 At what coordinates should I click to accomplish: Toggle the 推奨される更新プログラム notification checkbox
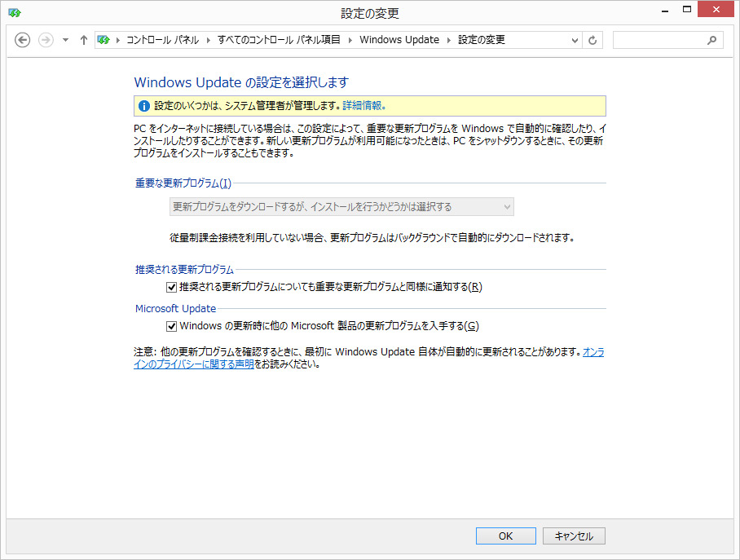[171, 287]
